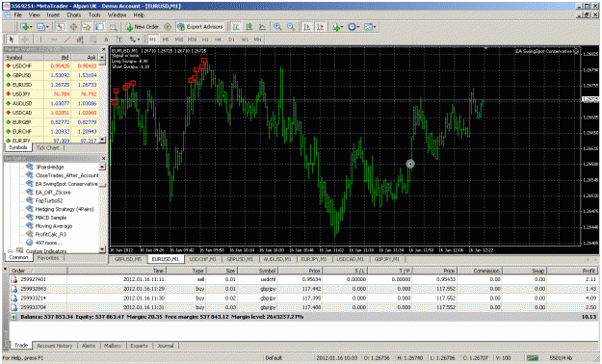Switch to the GBPUSD,M5 chart tab
The height and width of the screenshot is (364, 602).
[x=128, y=259]
